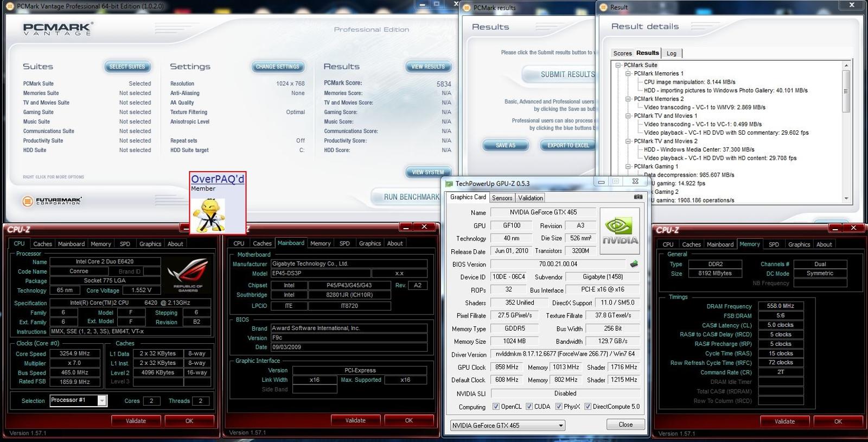Start the Run Benchmark button
The image size is (868, 442).
click(406, 197)
